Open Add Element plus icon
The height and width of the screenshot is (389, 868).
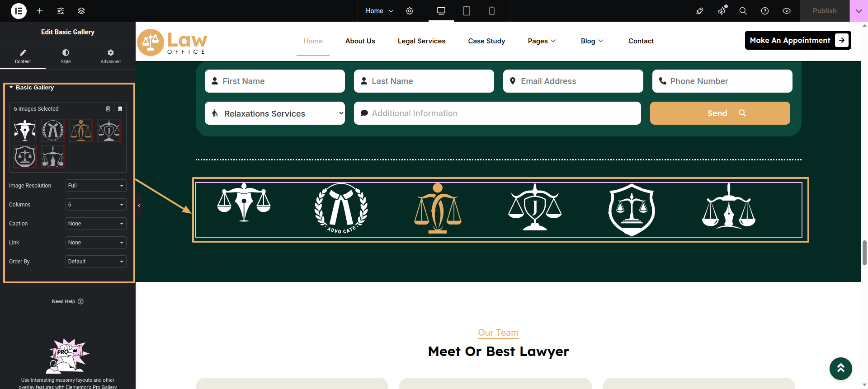click(x=40, y=11)
